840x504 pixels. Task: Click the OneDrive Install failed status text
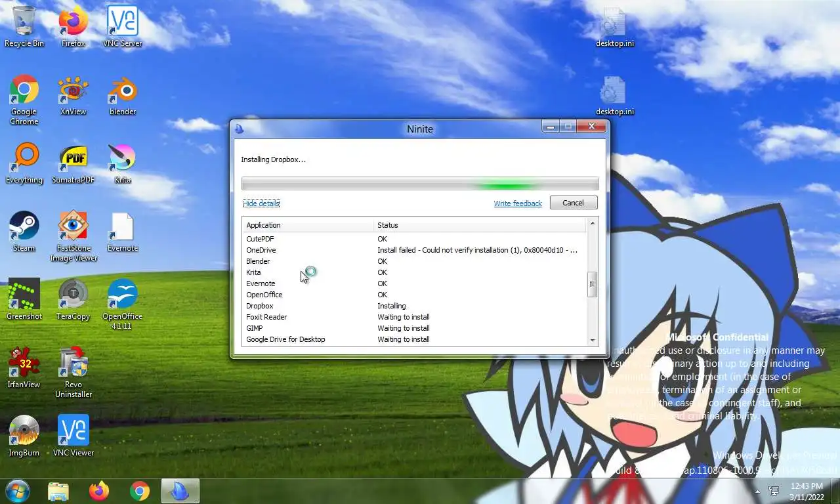coord(478,250)
